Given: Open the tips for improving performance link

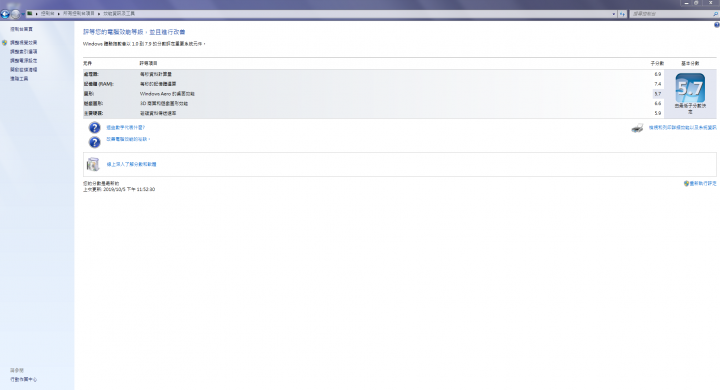Looking at the screenshot, I should 128,139.
